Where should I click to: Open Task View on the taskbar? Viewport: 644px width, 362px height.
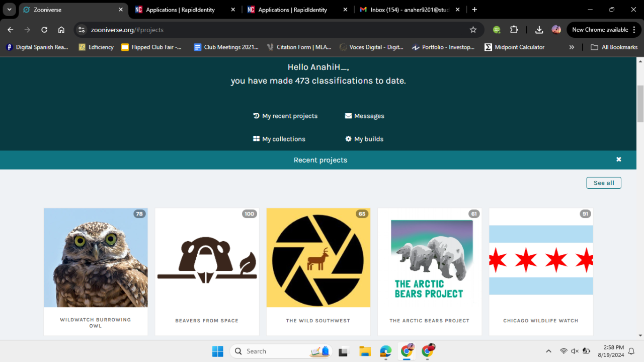pos(344,351)
